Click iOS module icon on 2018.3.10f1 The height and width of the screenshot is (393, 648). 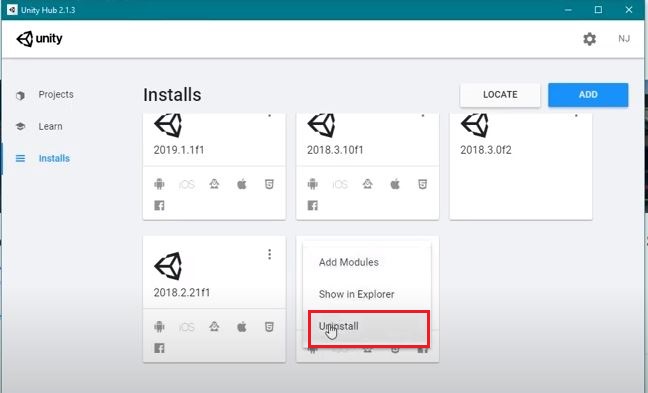[x=340, y=184]
